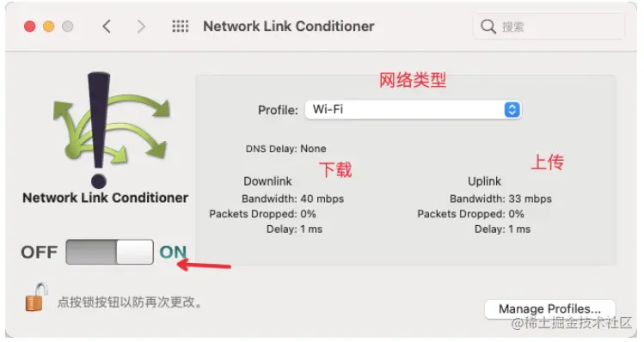Click the lock hint text to prevent changes
The width and height of the screenshot is (644, 342).
[x=130, y=302]
